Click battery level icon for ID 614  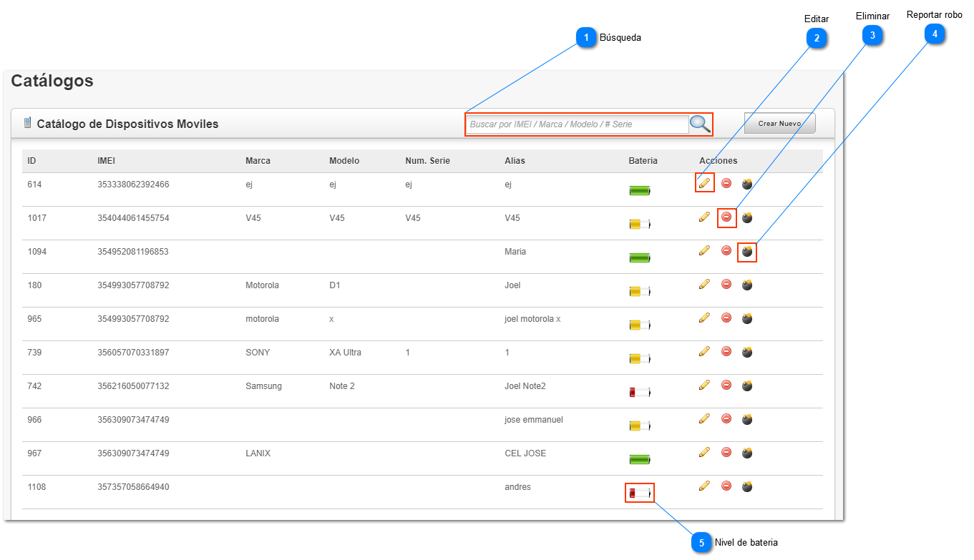pyautogui.click(x=640, y=190)
